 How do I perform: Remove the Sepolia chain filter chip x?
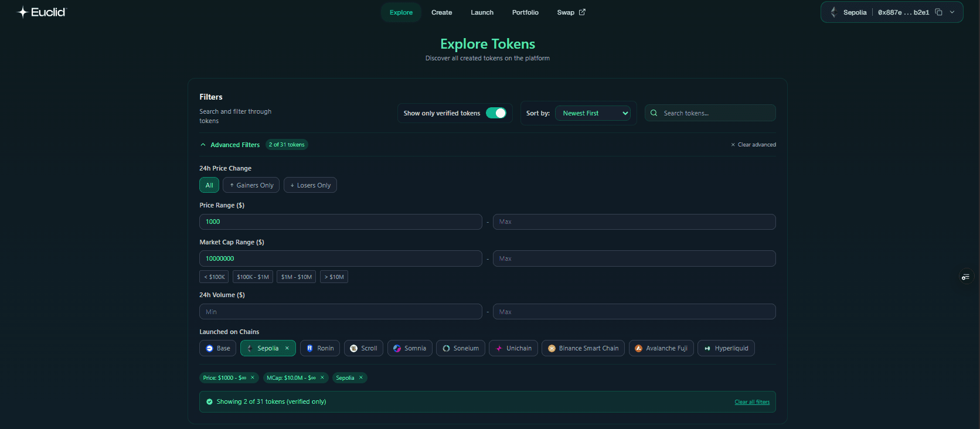pos(287,348)
